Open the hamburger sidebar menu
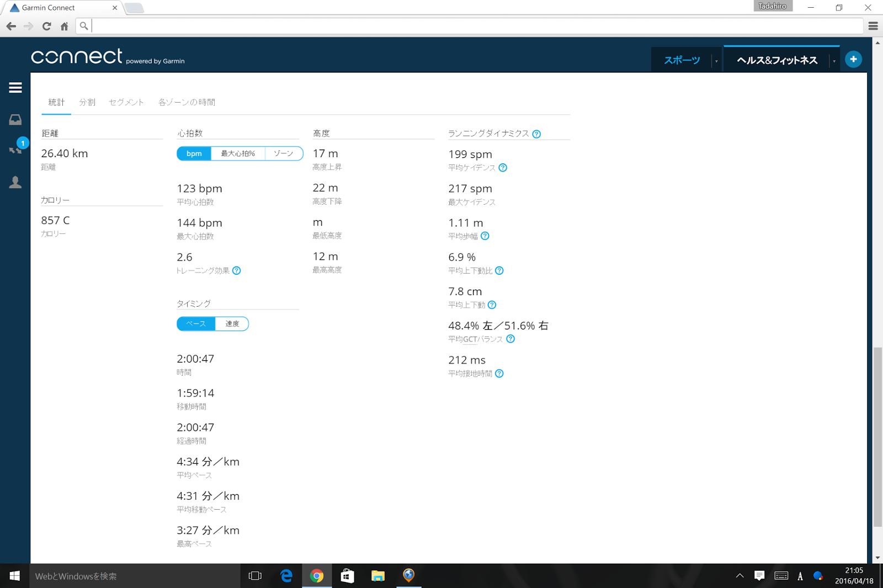 tap(15, 88)
